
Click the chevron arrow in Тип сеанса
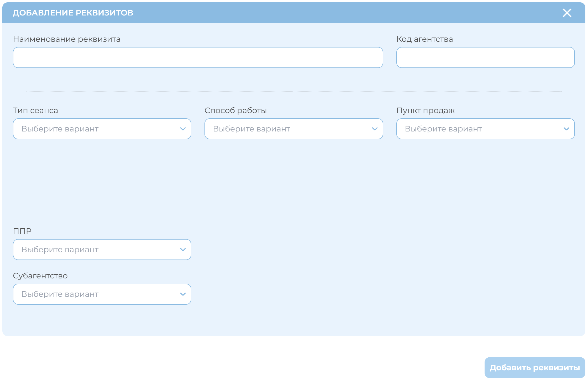(x=183, y=129)
